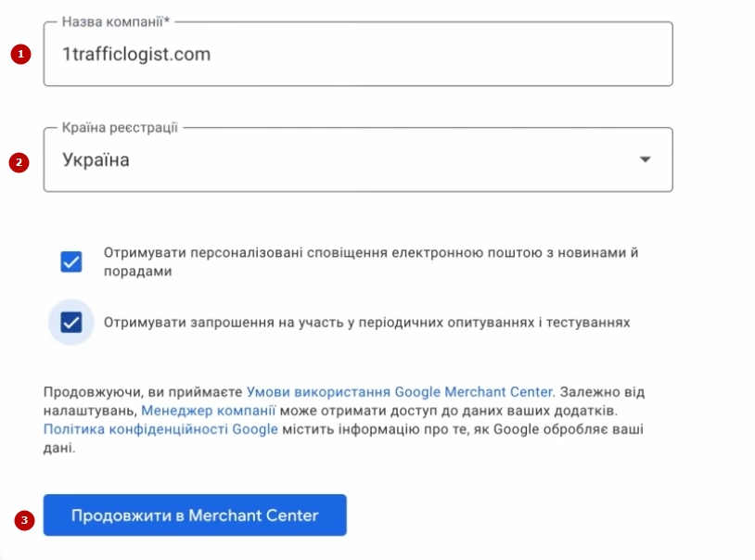Click the selected "Україна" value text

pyautogui.click(x=96, y=159)
